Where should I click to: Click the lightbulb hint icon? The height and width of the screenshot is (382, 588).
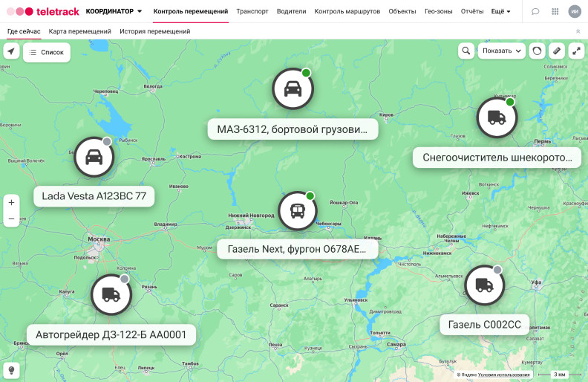pyautogui.click(x=11, y=371)
